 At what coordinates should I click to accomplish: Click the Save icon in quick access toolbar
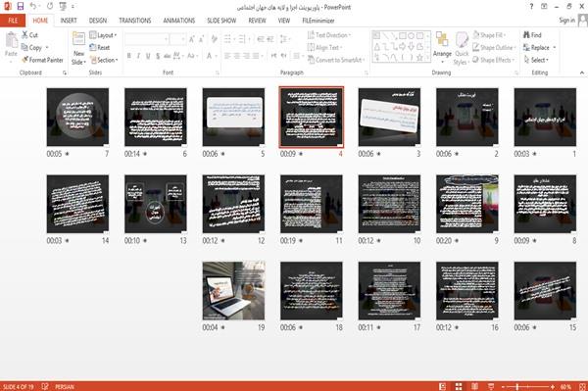pos(21,6)
